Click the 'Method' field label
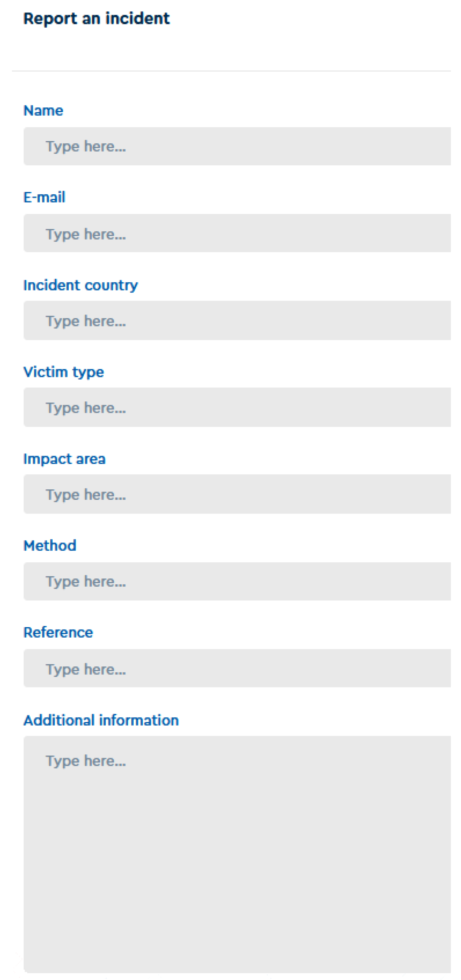Image resolution: width=461 pixels, height=980 pixels. tap(50, 546)
